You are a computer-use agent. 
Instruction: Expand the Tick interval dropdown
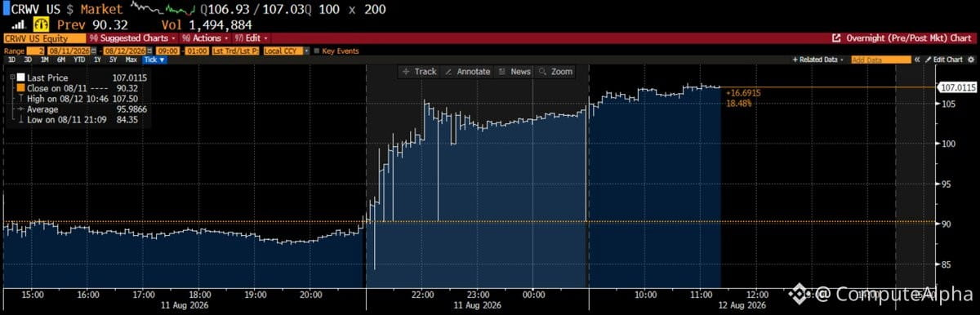tap(155, 60)
